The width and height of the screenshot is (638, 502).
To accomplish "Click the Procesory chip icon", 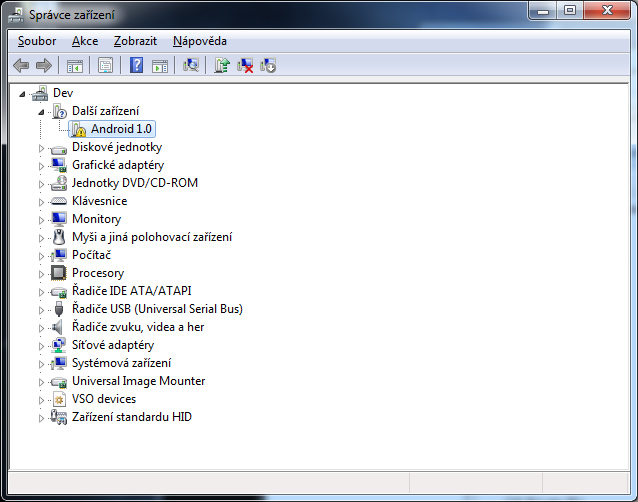I will click(59, 273).
